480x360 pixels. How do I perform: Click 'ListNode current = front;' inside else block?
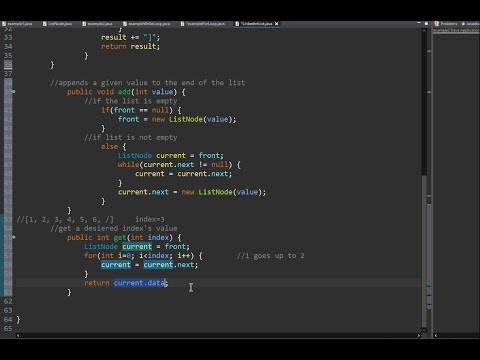coord(171,156)
